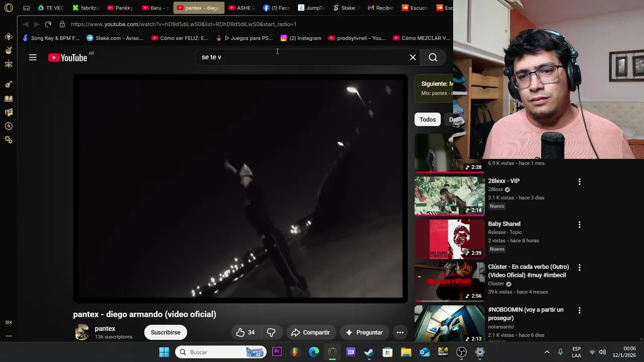Select the Todos filter chip
This screenshot has width=644, height=362.
[428, 119]
